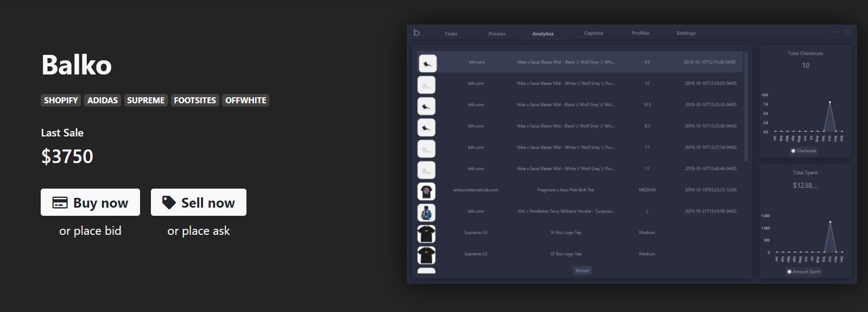Viewport: 868px width, 312px height.
Task: Click the 'Total Spent' heading
Action: click(805, 173)
